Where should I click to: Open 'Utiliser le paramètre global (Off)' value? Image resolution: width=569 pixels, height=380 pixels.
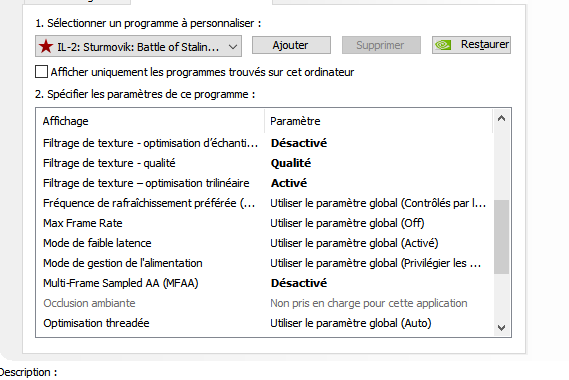(x=347, y=223)
